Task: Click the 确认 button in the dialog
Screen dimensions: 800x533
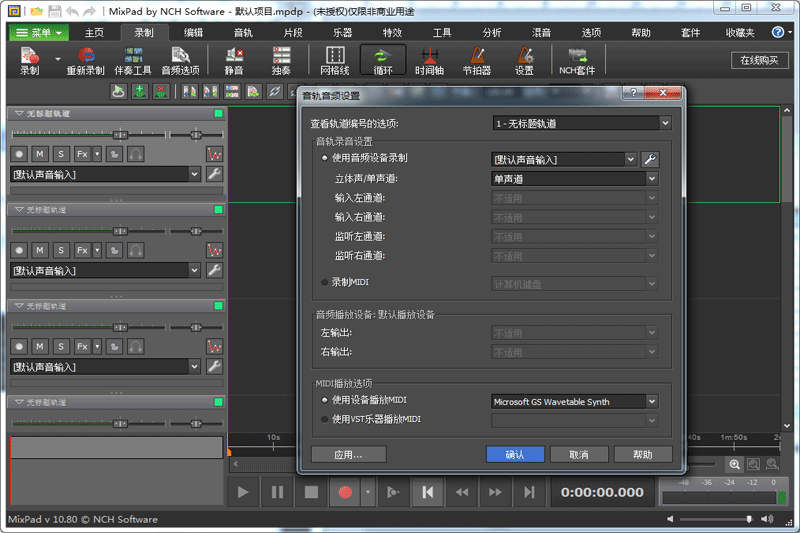Action: tap(515, 454)
